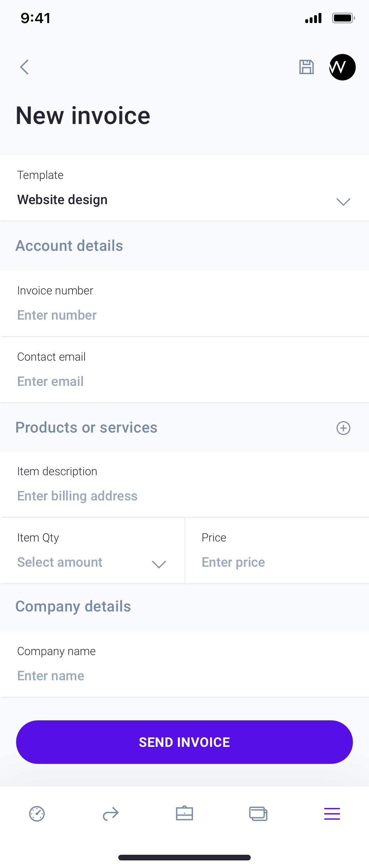Focus the Enter price field
The height and width of the screenshot is (868, 369).
pyautogui.click(x=233, y=562)
